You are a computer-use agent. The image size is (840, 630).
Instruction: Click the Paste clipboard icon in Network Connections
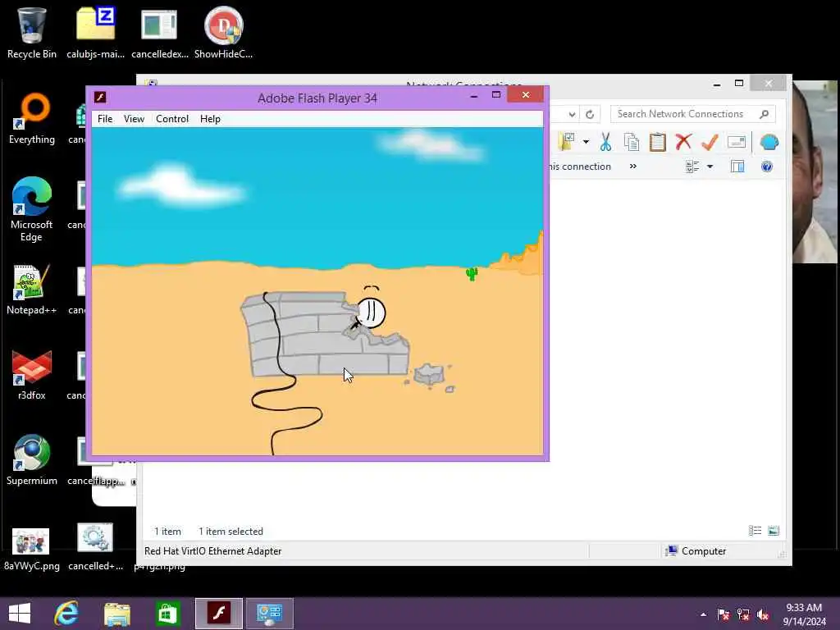(x=657, y=143)
